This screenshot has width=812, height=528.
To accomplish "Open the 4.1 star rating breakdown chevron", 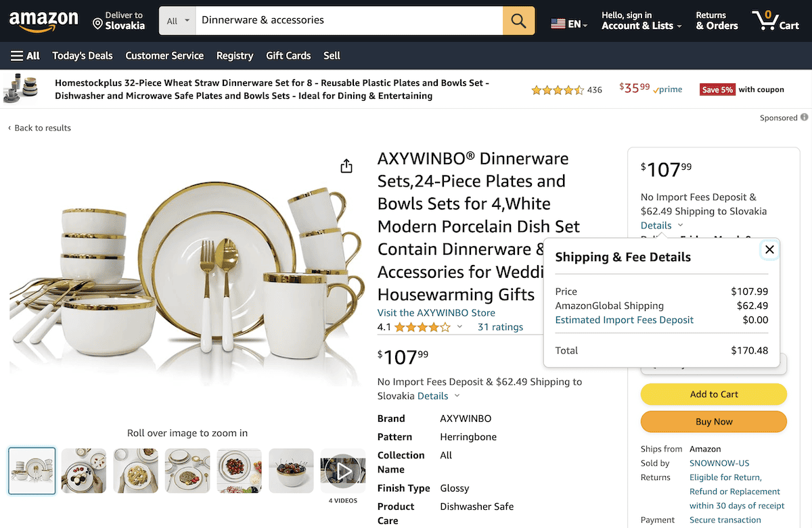I will tap(459, 327).
